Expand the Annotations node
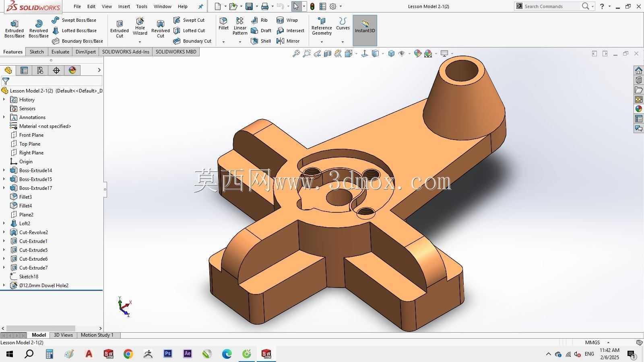This screenshot has width=644, height=362. pyautogui.click(x=4, y=117)
